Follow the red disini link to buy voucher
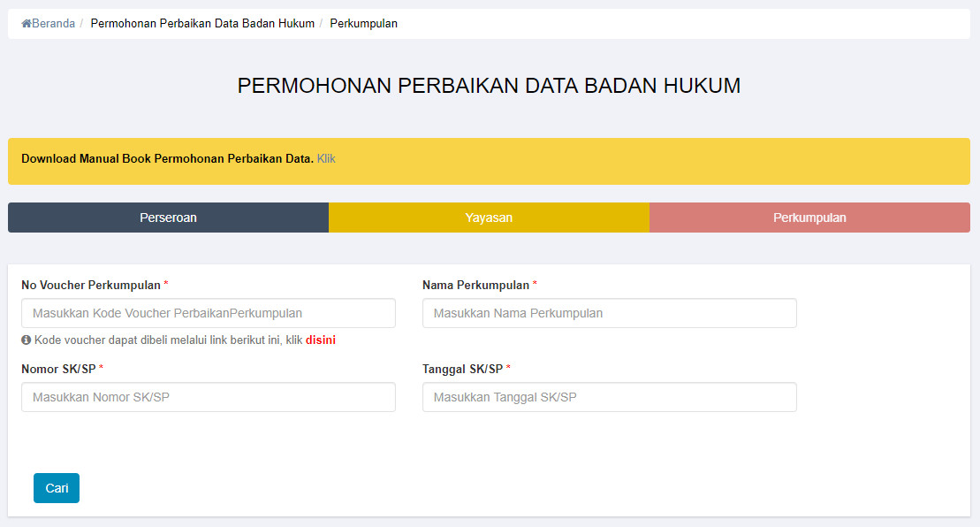This screenshot has width=980, height=527. tap(321, 340)
